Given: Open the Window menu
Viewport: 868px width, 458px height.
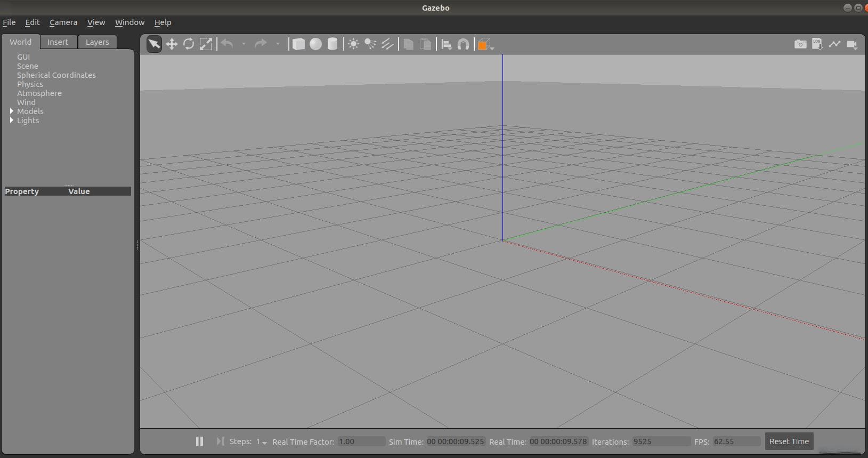Looking at the screenshot, I should (129, 22).
